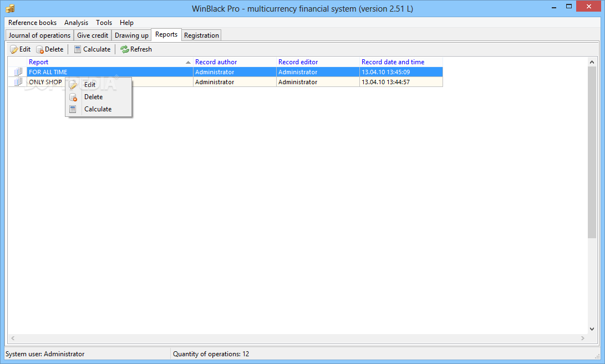Click the Edit toolbar label
The height and width of the screenshot is (364, 605).
click(x=25, y=49)
